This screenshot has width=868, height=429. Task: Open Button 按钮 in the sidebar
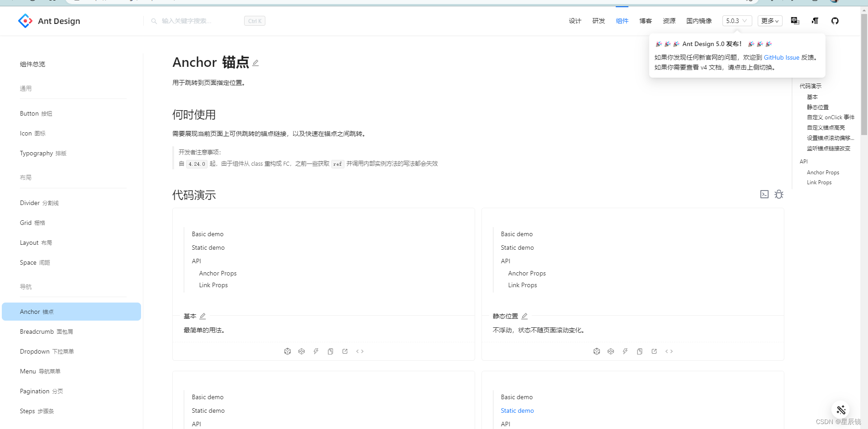point(71,113)
